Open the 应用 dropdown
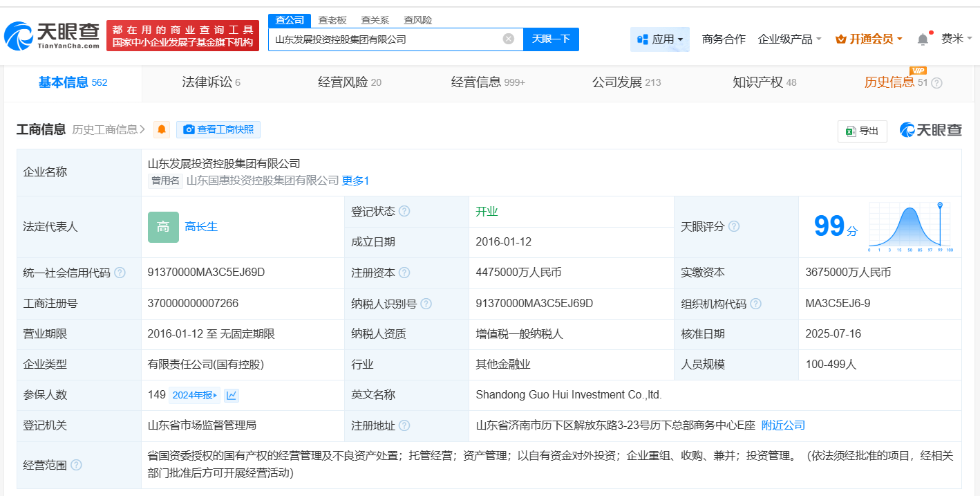The height and width of the screenshot is (496, 980). point(660,39)
